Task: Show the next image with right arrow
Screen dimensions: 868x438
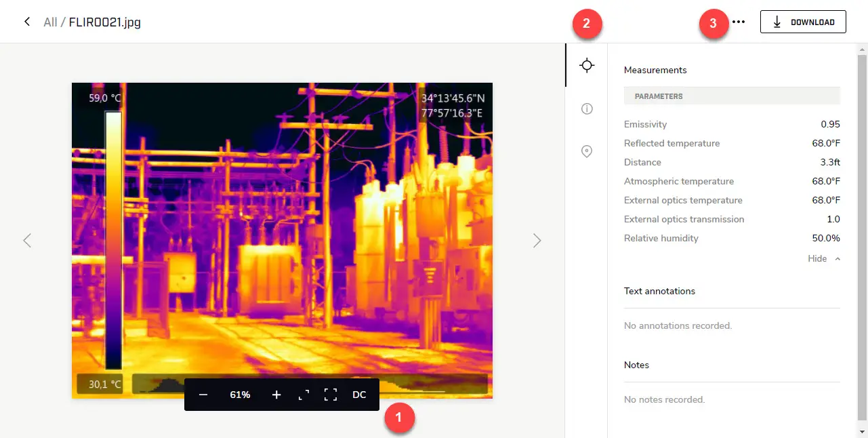Action: pyautogui.click(x=537, y=241)
